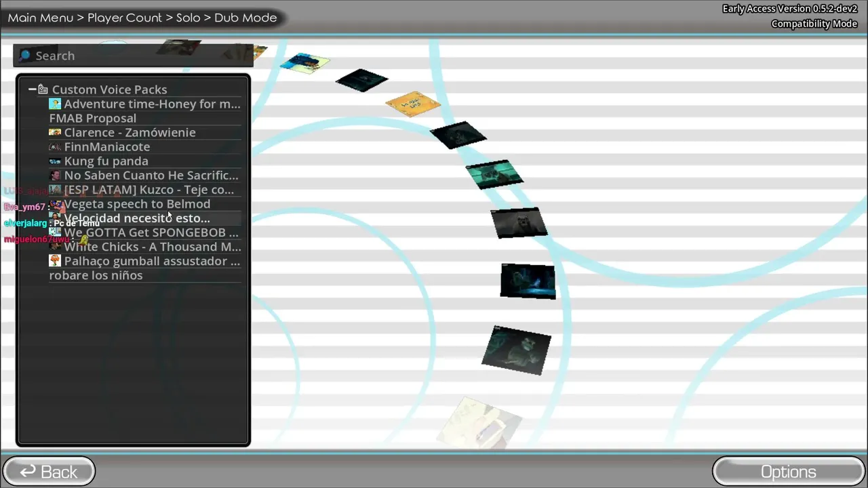Click Solo in the breadcrumb

tap(188, 18)
